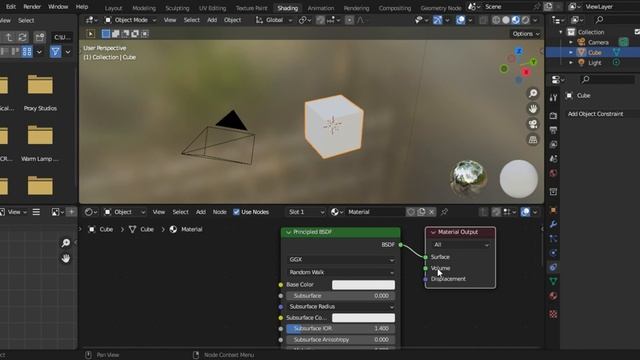The image size is (640, 360).
Task: Open the node editor Add menu
Action: point(200,212)
